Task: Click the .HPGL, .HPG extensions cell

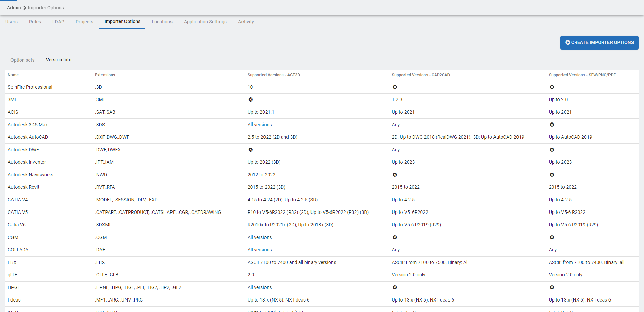Action: [x=138, y=287]
